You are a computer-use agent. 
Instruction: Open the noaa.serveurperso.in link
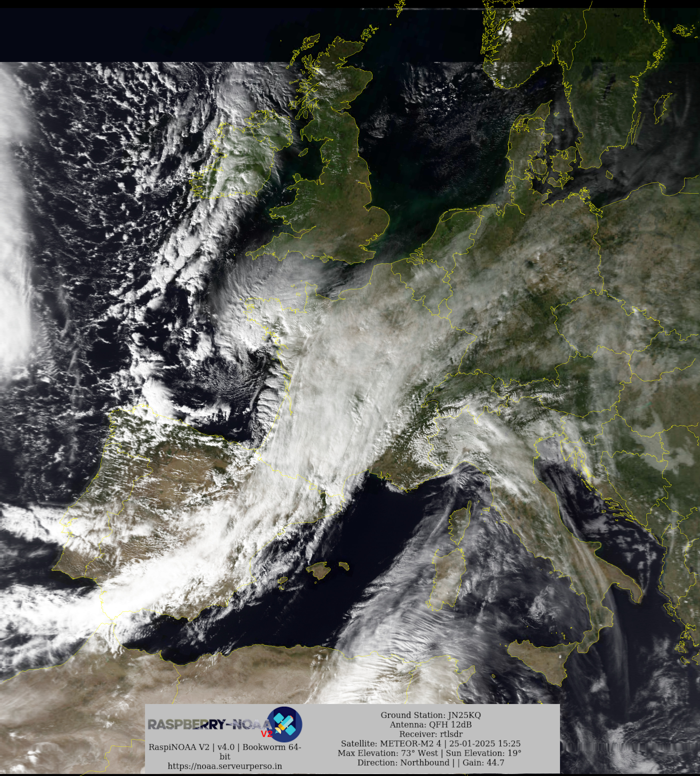(x=224, y=766)
